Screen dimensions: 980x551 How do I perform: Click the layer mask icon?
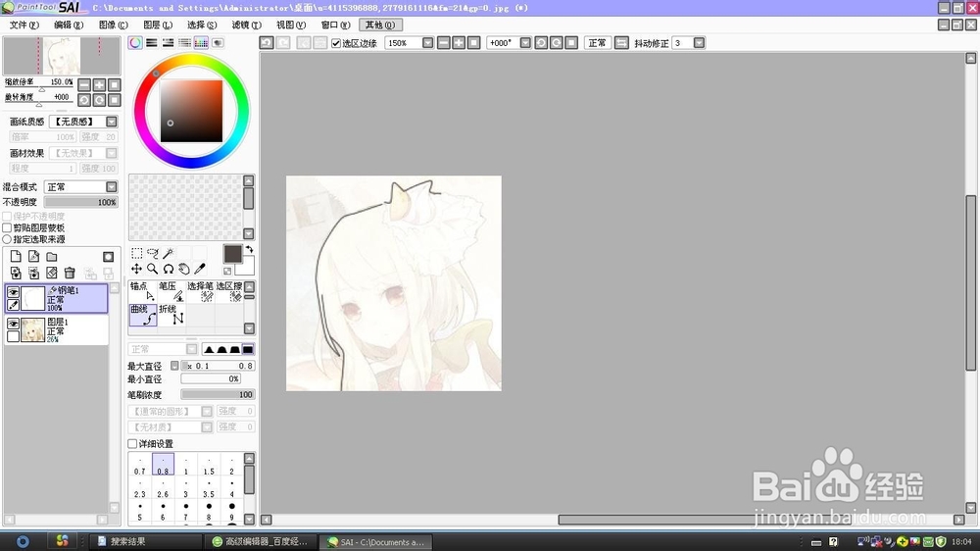(x=108, y=257)
